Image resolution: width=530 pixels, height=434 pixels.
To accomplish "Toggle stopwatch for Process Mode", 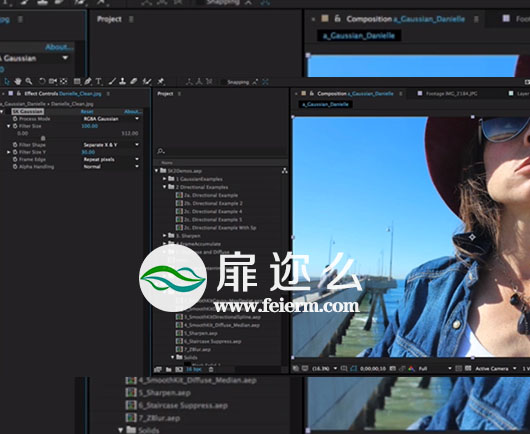I will click(15, 119).
